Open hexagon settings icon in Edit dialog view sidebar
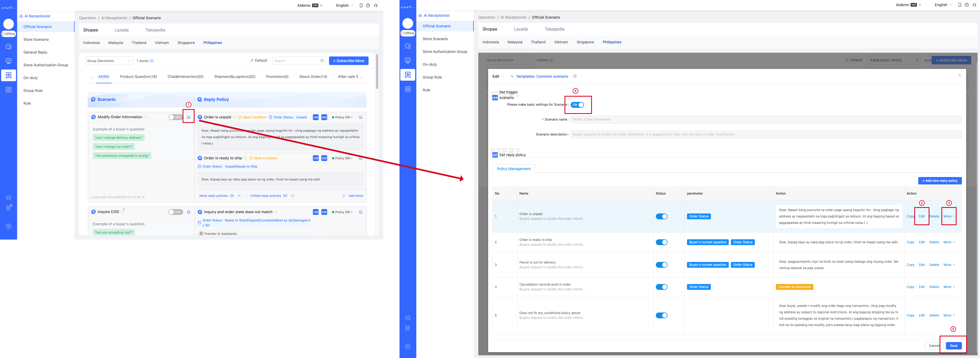 point(408,346)
